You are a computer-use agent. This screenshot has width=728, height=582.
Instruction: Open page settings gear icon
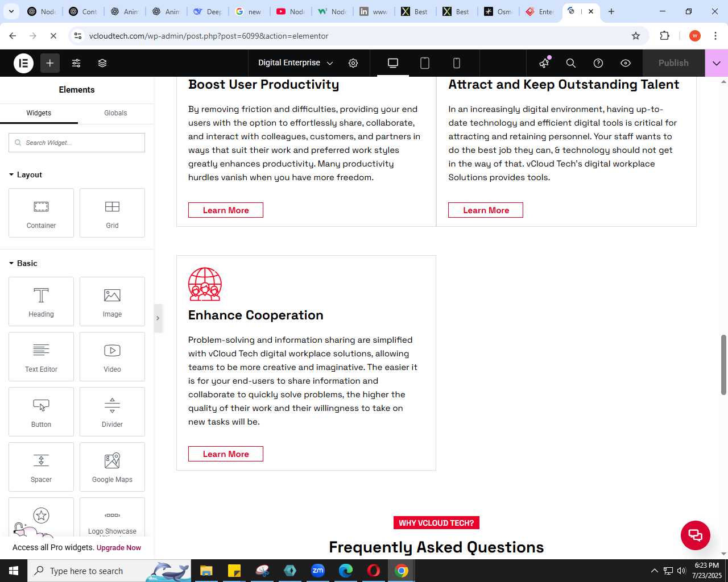[353, 63]
